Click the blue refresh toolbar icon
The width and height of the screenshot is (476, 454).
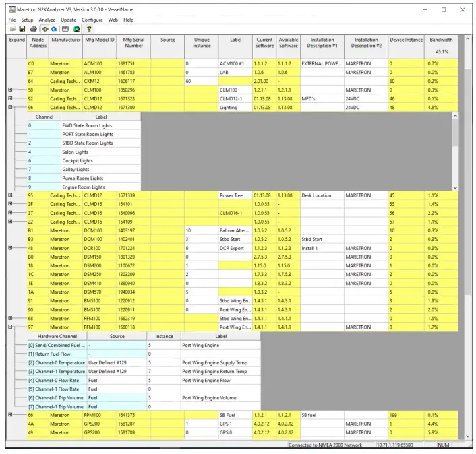coord(54,29)
